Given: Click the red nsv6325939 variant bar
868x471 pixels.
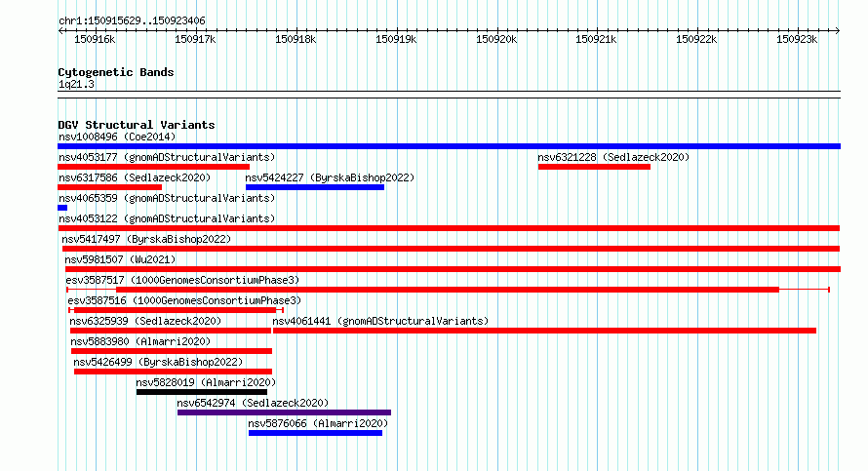Looking at the screenshot, I should (171, 331).
